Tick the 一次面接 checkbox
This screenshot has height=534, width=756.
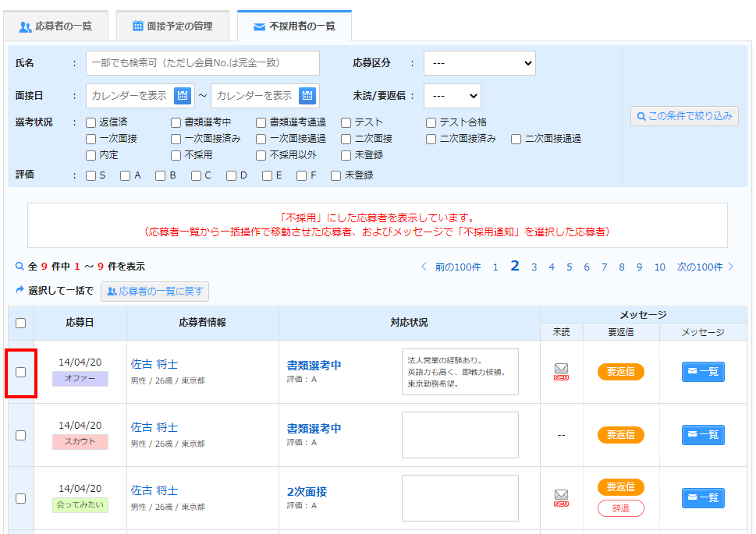pyautogui.click(x=91, y=140)
